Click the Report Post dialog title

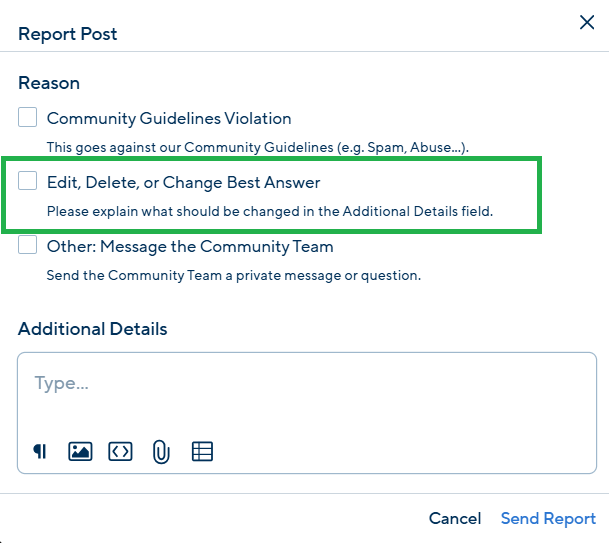(68, 34)
